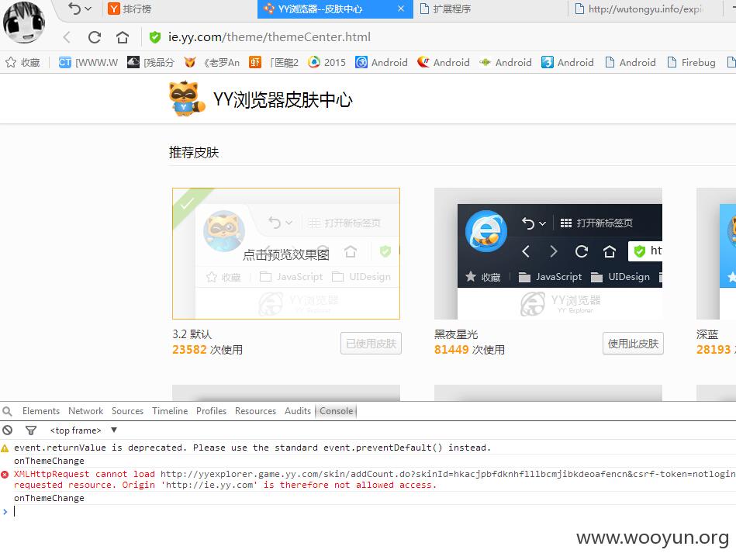Click the 23582 usage count text

(x=189, y=350)
